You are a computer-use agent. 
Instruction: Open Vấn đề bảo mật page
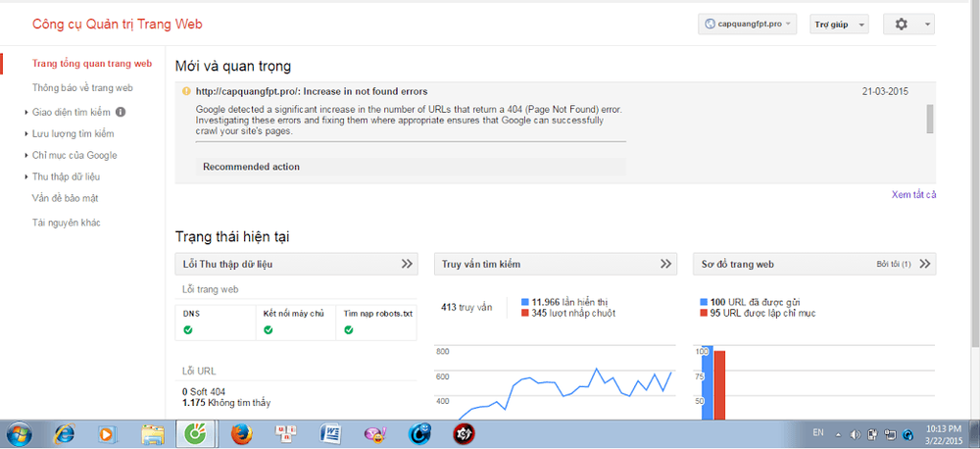click(x=65, y=198)
